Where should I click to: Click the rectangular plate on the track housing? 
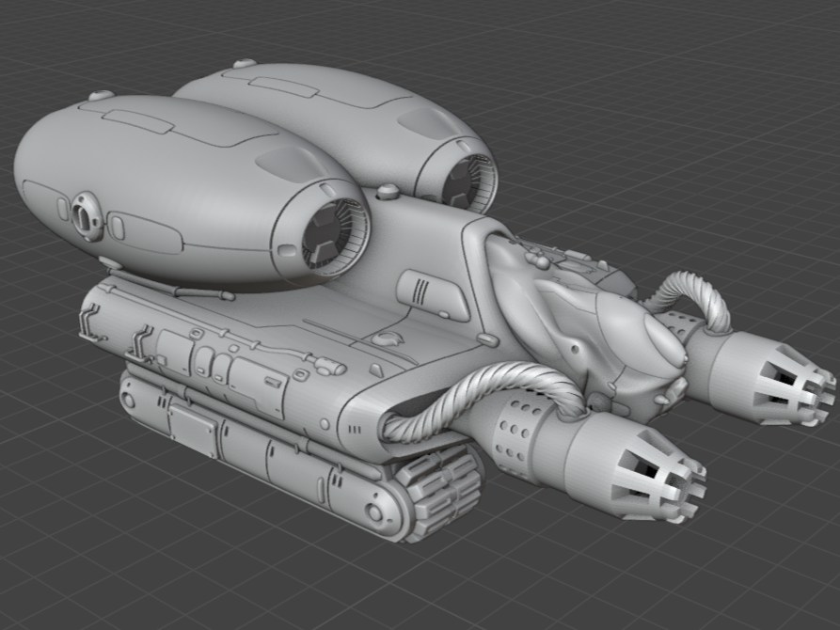click(x=193, y=429)
